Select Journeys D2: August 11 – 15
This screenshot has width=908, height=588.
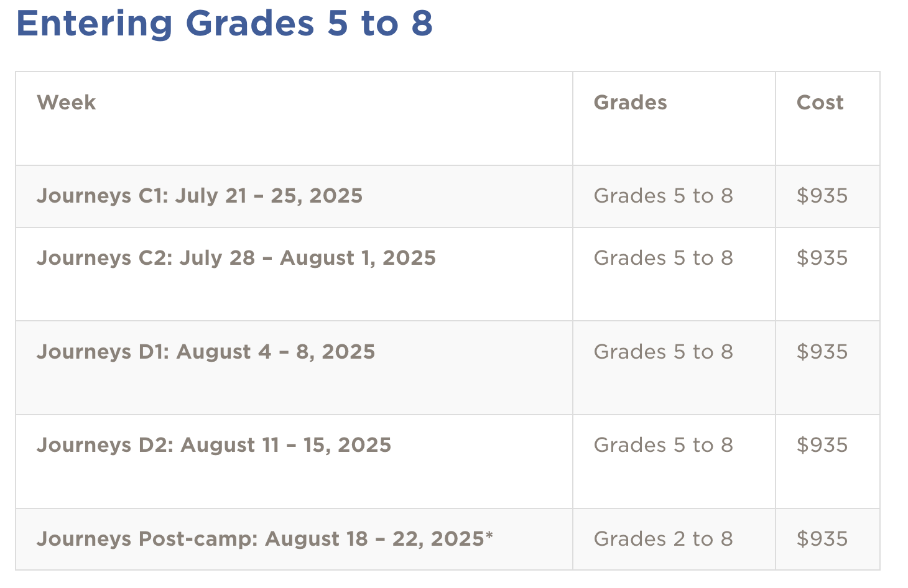point(214,445)
